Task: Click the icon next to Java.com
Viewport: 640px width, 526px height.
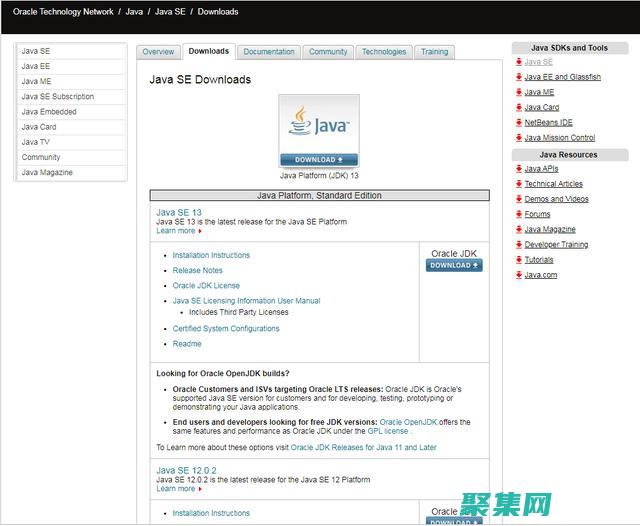Action: coord(519,275)
